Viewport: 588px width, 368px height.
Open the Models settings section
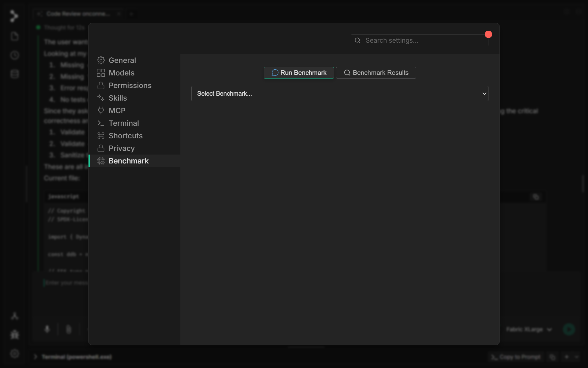point(134,73)
